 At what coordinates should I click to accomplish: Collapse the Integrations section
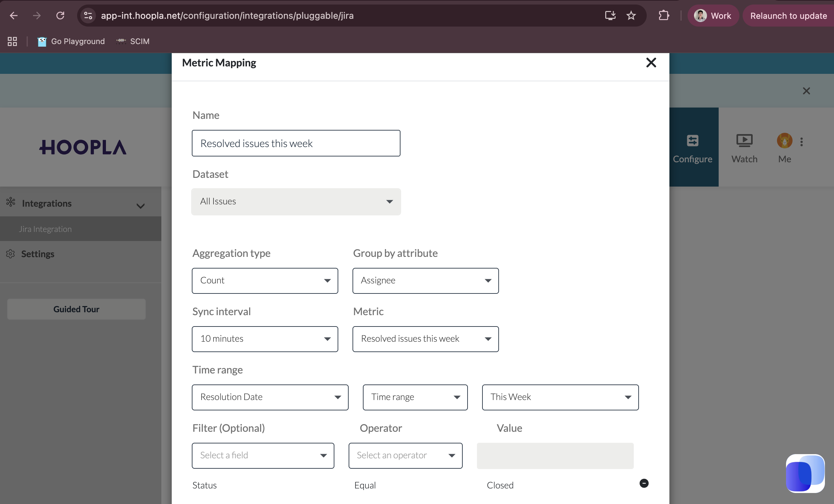point(141,206)
